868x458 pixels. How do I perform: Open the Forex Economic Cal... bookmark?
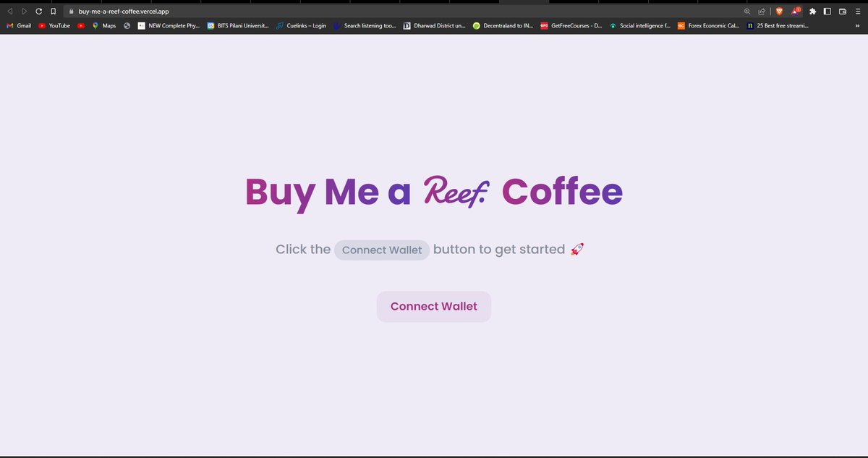click(x=709, y=25)
